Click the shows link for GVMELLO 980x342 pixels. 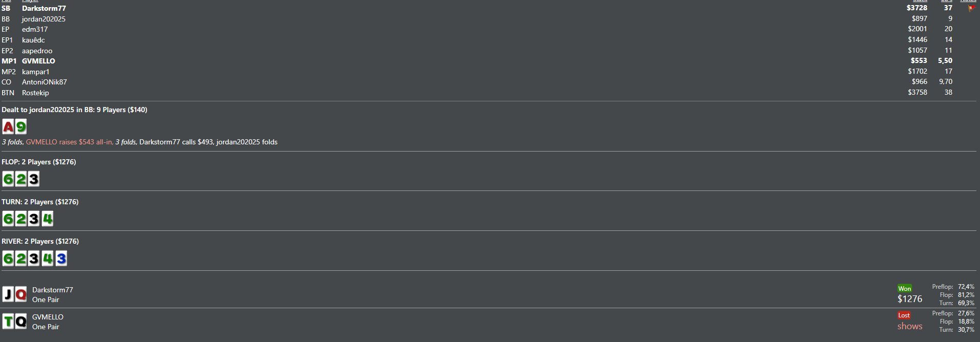point(910,326)
